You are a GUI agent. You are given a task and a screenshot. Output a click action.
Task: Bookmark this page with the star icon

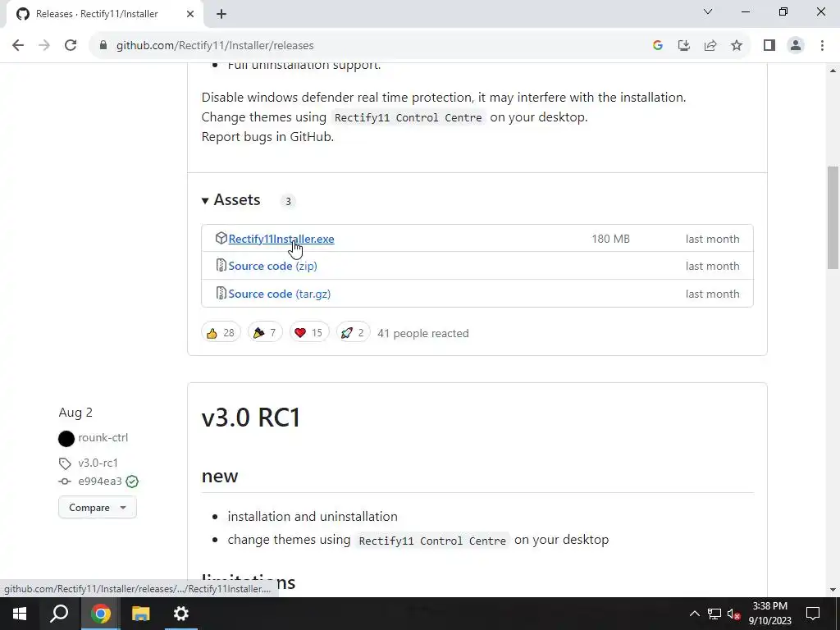point(737,46)
